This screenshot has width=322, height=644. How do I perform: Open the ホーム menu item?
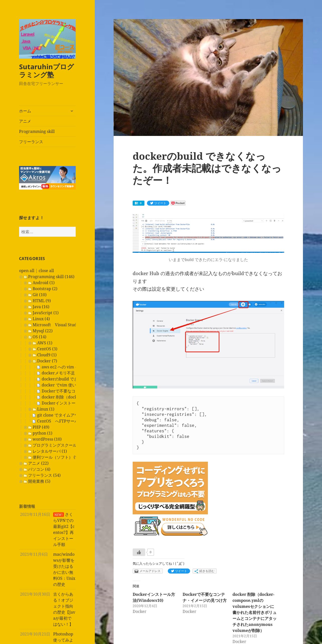click(25, 111)
